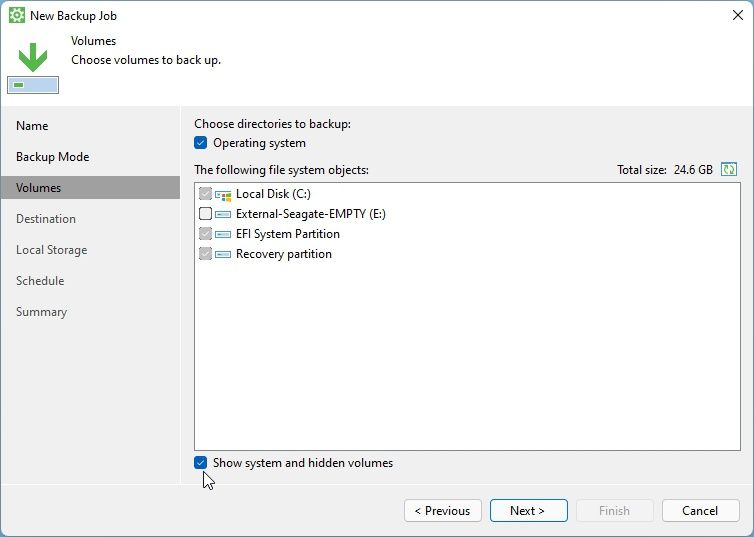Click the EFI System Partition drive icon

(223, 234)
